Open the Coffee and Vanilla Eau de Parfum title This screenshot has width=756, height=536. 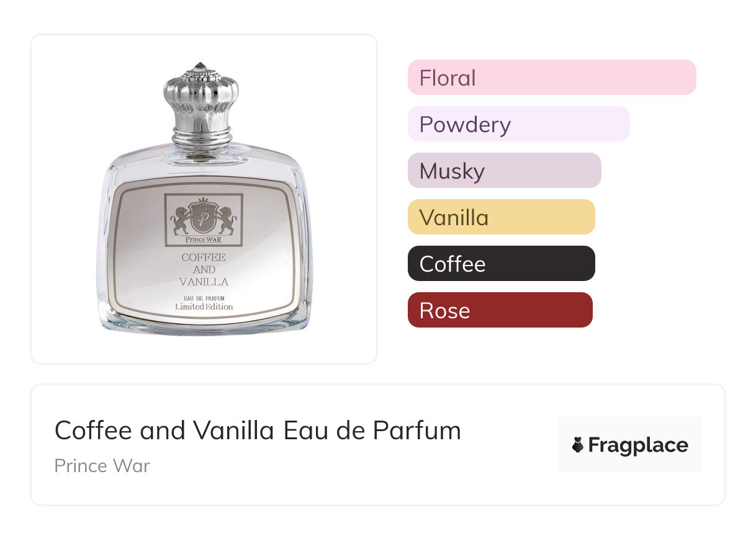pos(258,431)
